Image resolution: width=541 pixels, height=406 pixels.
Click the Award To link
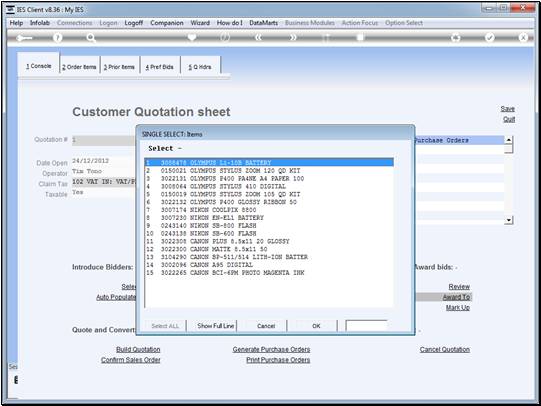456,297
